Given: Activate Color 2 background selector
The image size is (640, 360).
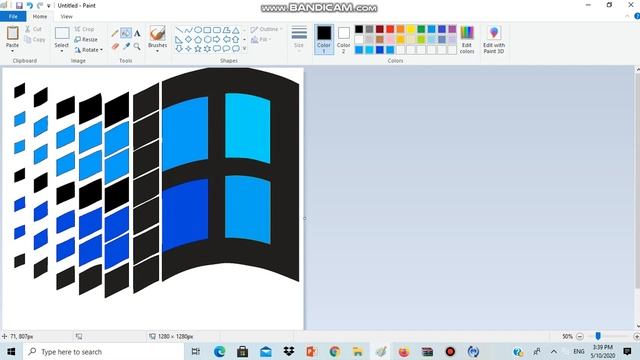Looking at the screenshot, I should click(x=344, y=39).
